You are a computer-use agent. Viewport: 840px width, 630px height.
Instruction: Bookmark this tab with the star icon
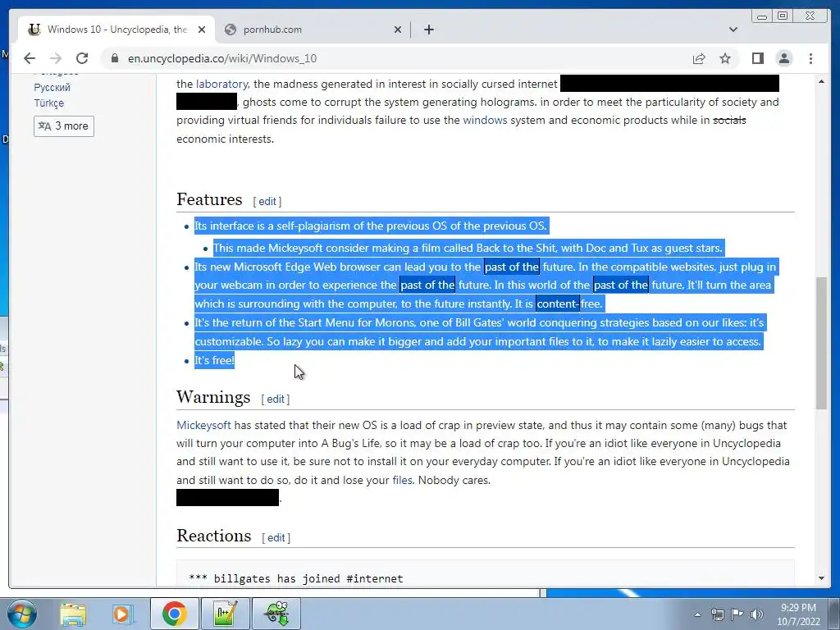coord(725,58)
